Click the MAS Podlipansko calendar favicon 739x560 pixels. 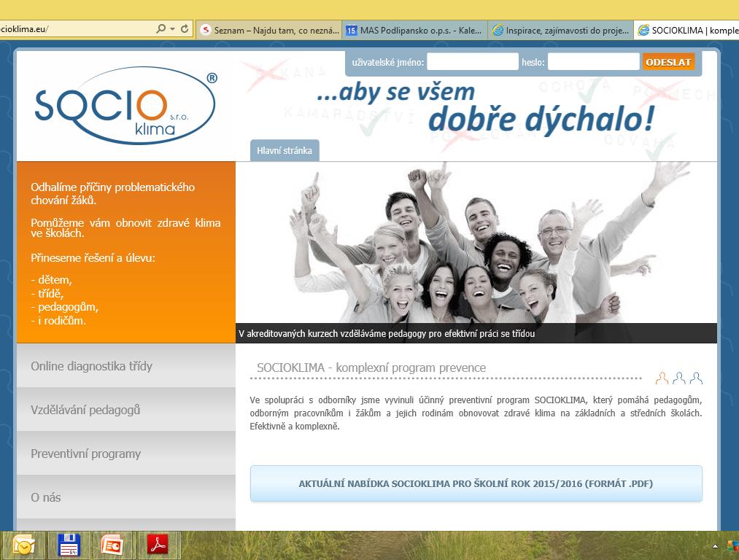351,30
